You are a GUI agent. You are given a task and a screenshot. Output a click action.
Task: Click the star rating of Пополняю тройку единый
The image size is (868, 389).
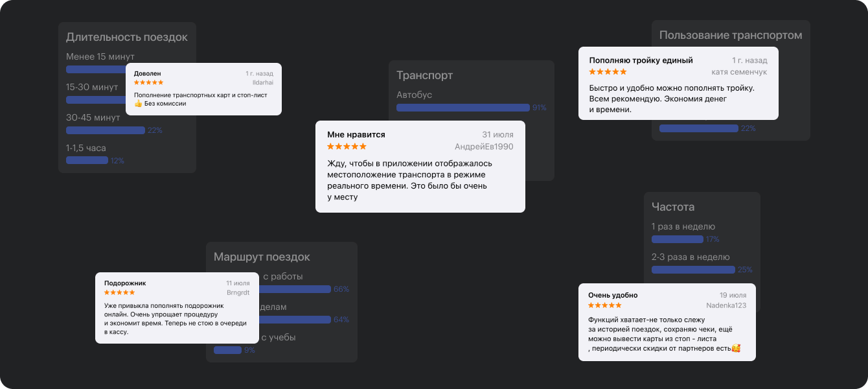tap(608, 71)
